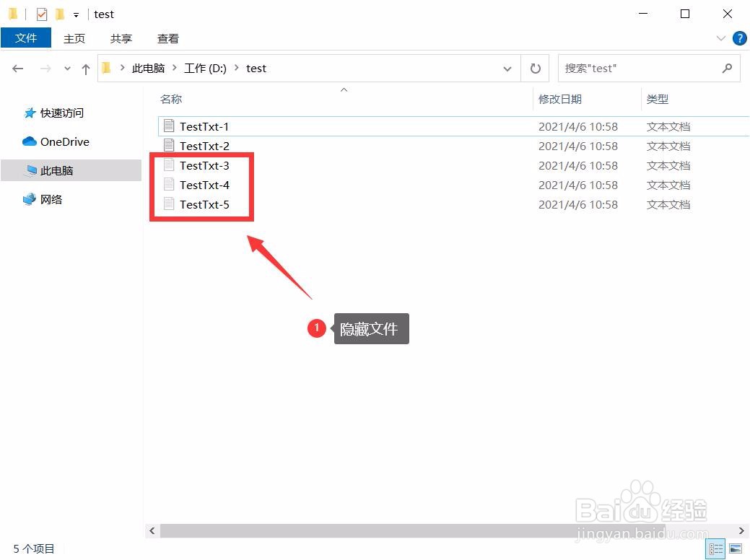Image resolution: width=750 pixels, height=560 pixels.
Task: Toggle sort order on 名称 column
Action: (171, 99)
